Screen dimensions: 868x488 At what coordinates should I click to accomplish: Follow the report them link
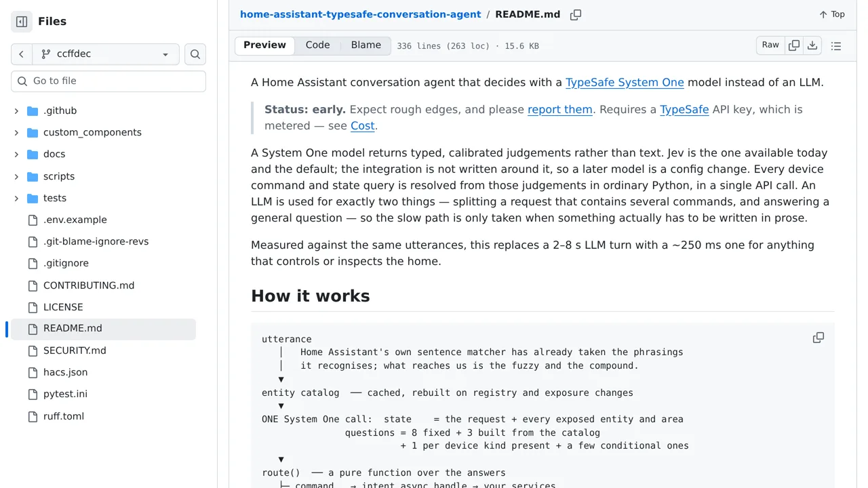click(560, 110)
